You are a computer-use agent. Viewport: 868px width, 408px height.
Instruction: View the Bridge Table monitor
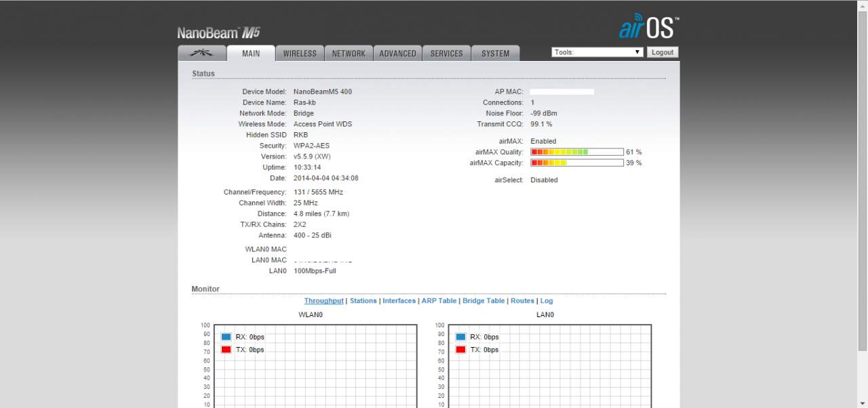(x=484, y=301)
